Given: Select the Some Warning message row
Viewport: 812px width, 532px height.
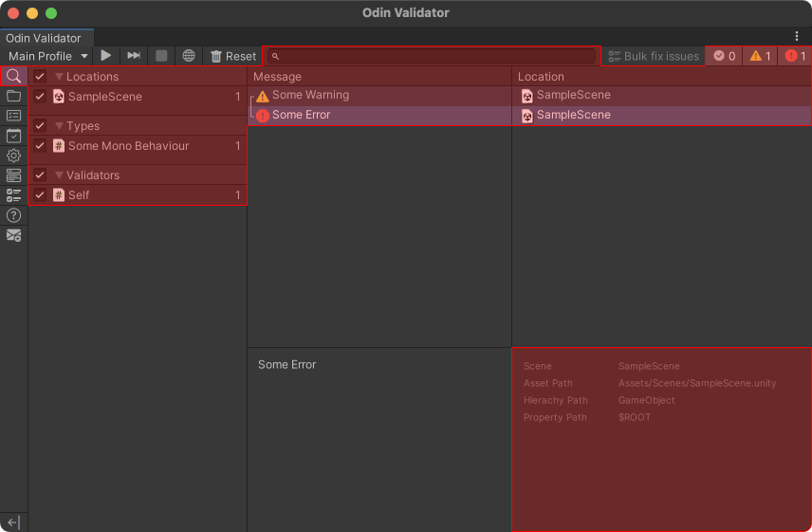Looking at the screenshot, I should pos(379,95).
